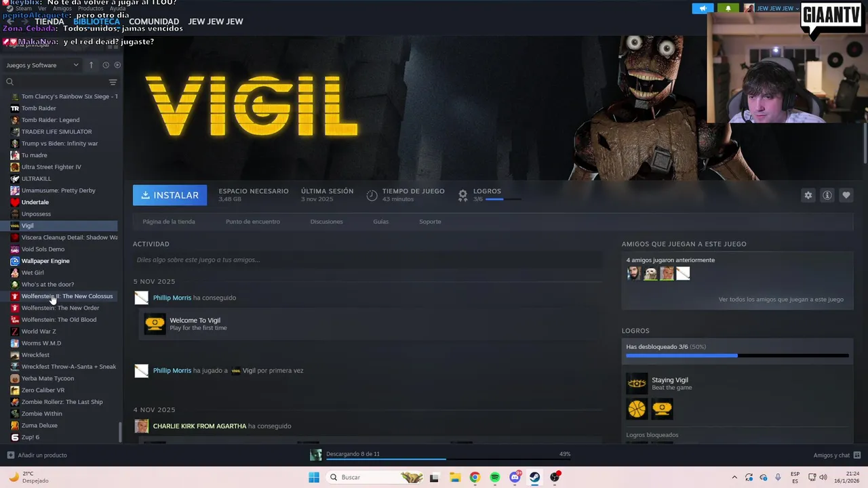
Task: Open the Staying Vigil achievement icon
Action: [x=637, y=384]
